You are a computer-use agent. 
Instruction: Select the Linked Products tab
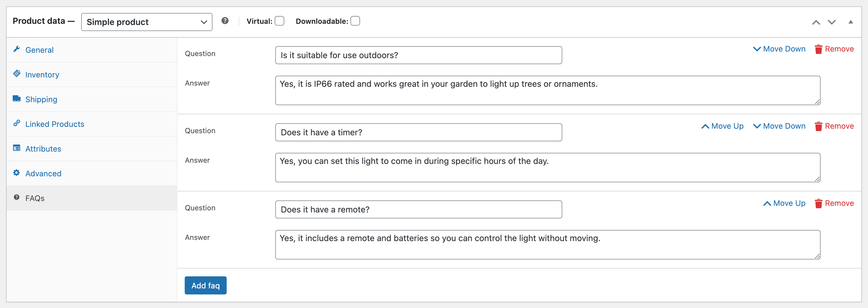[92, 124]
